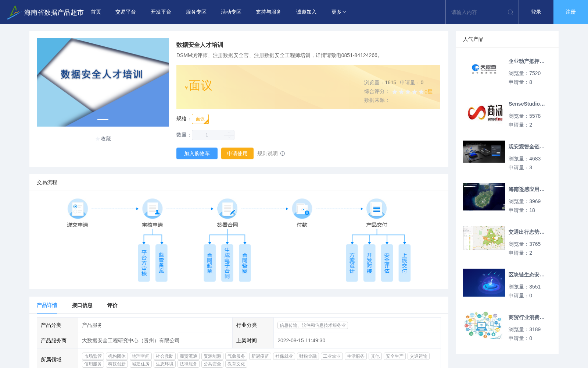Click the 平台方审核 sub-step box

[144, 263]
